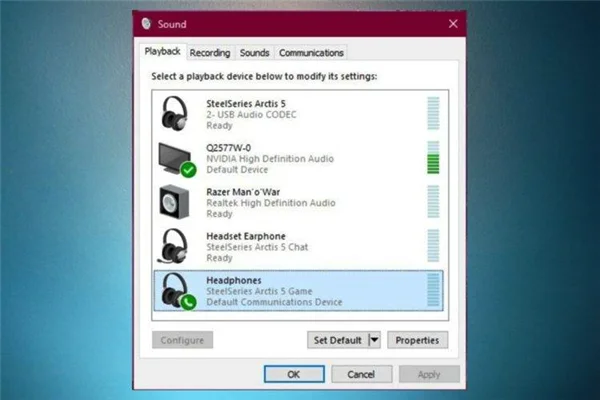
Task: Click 'NVIDIA High Definition Audio' text
Action: (x=270, y=158)
